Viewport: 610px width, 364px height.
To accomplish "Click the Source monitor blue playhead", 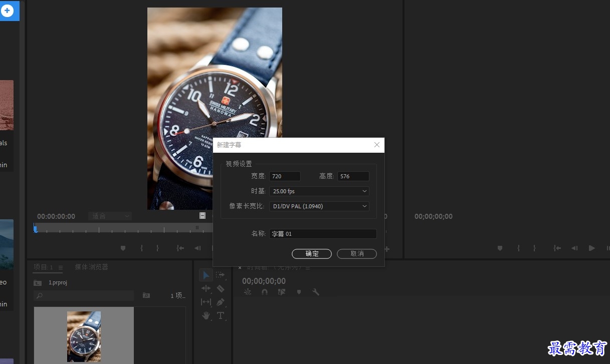I will click(35, 229).
